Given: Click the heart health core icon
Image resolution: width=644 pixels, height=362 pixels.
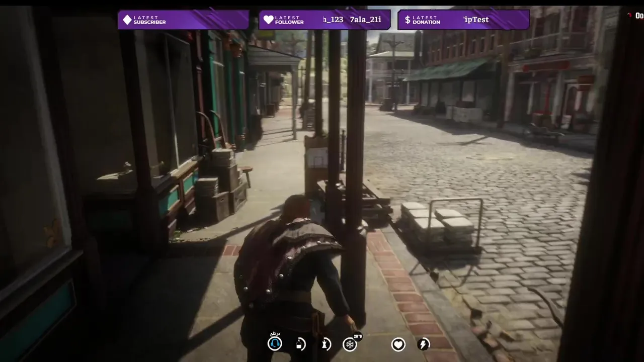Looking at the screenshot, I should 398,344.
